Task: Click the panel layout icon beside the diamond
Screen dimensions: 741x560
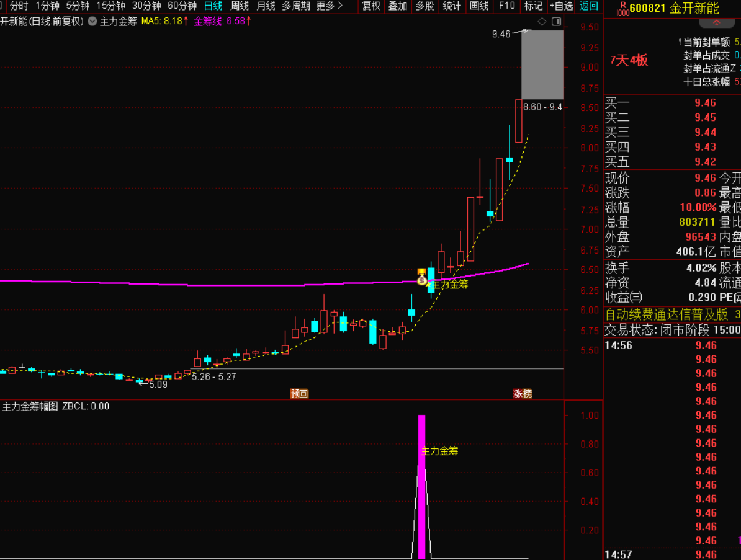Action: (x=555, y=22)
